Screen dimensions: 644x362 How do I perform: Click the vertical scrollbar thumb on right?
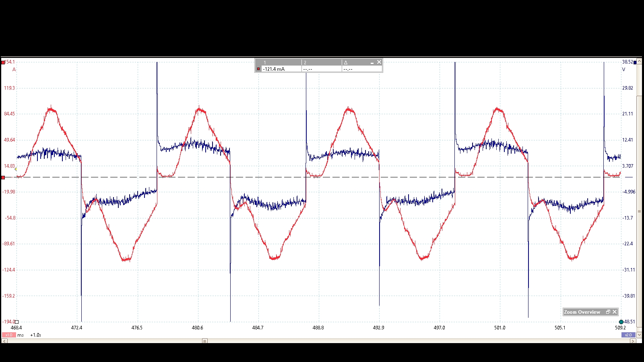(x=639, y=212)
